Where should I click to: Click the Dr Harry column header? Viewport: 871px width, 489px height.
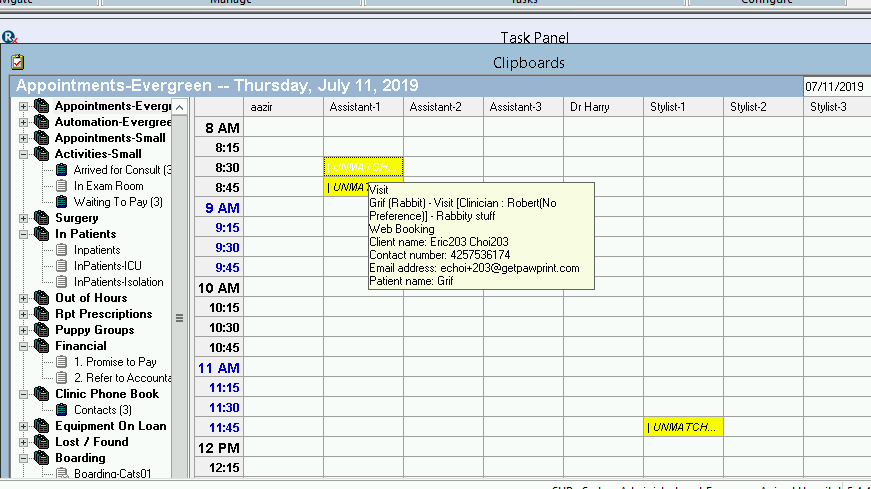click(x=603, y=107)
